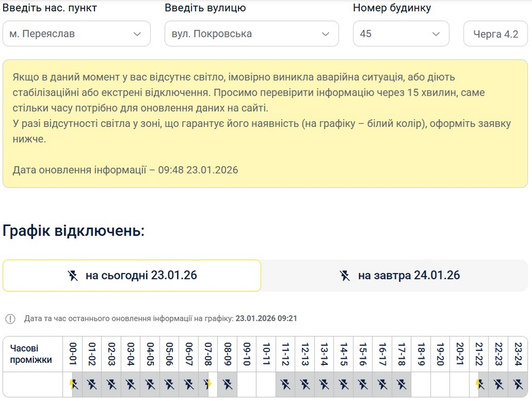
Task: Click the partial outage icon under 21-22
Action: (x=479, y=384)
